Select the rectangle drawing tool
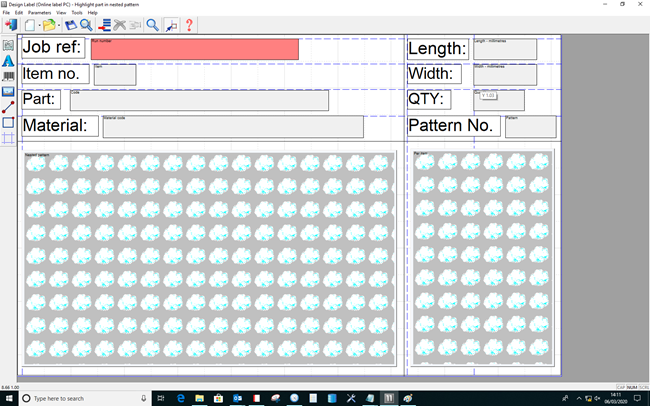The width and height of the screenshot is (650, 406). coord(8,122)
